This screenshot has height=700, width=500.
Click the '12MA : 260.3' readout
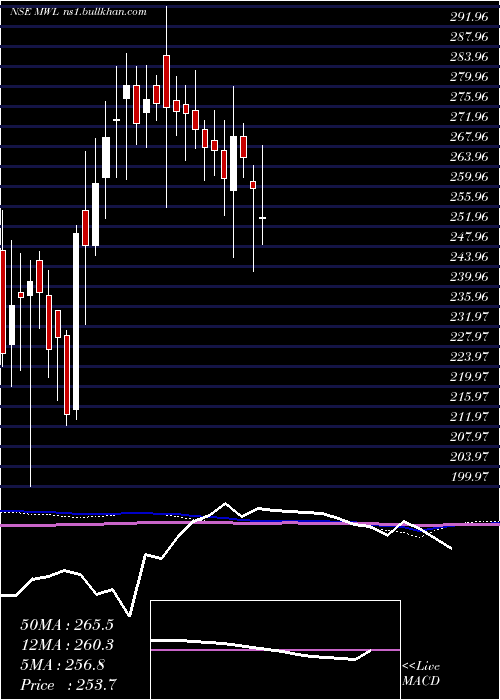(67, 645)
